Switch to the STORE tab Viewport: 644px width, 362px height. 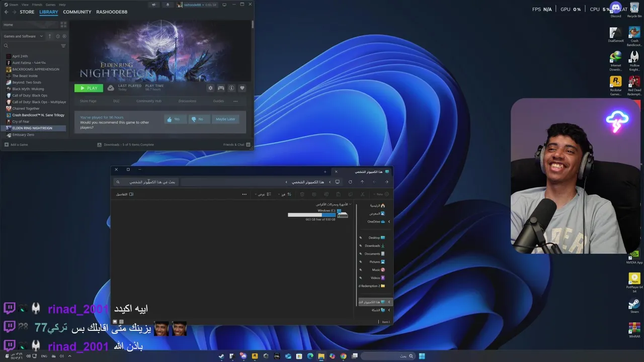click(27, 12)
